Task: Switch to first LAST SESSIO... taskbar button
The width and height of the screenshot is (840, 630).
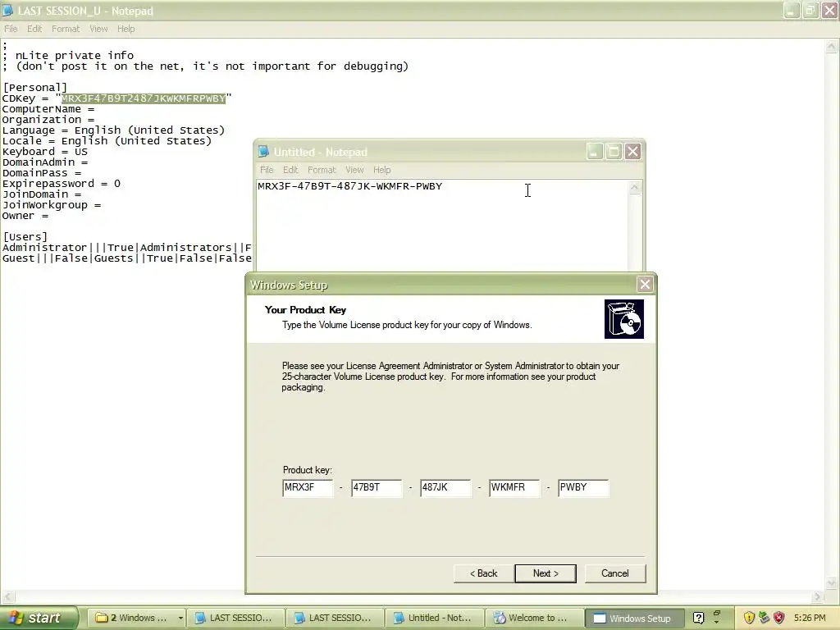Action: pyautogui.click(x=234, y=618)
